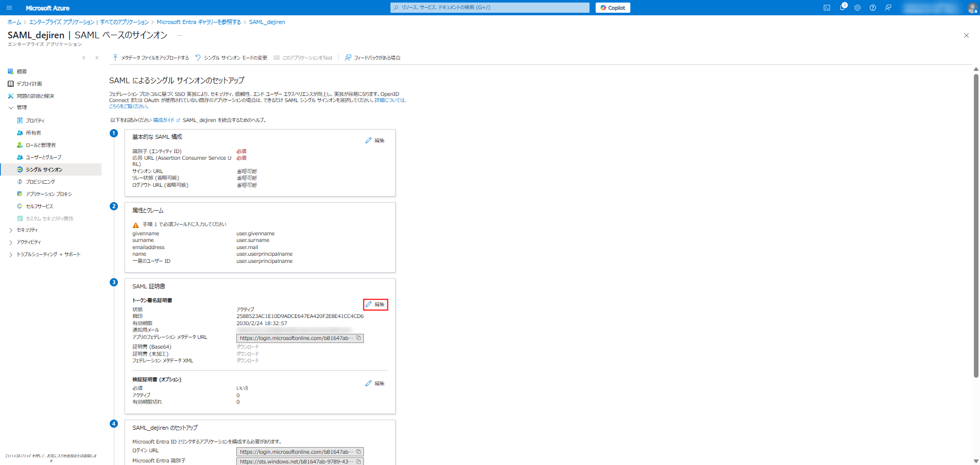Click フィードバックがある場合 toolbar item
Screen dimensions: 980x465
tap(373, 58)
